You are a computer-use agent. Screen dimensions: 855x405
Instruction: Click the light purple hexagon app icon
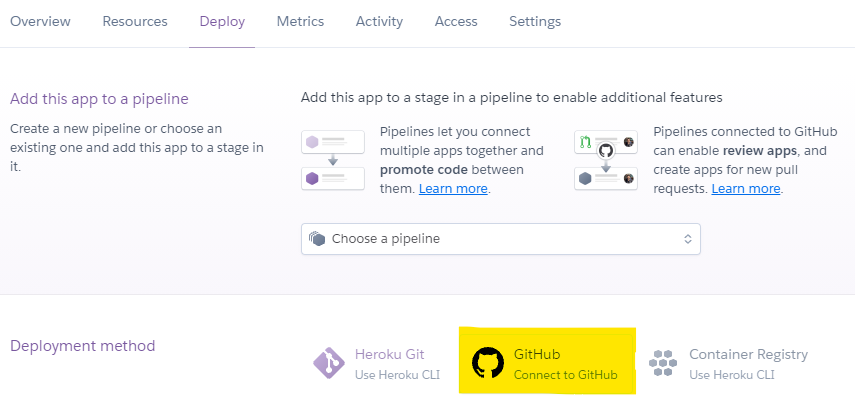(312, 142)
